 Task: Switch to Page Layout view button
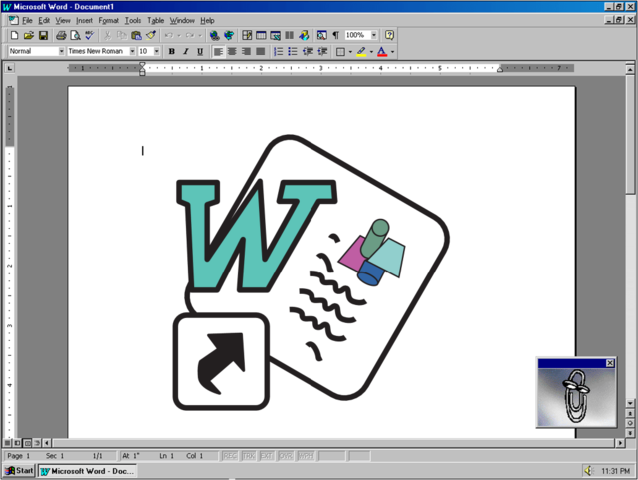tap(27, 443)
